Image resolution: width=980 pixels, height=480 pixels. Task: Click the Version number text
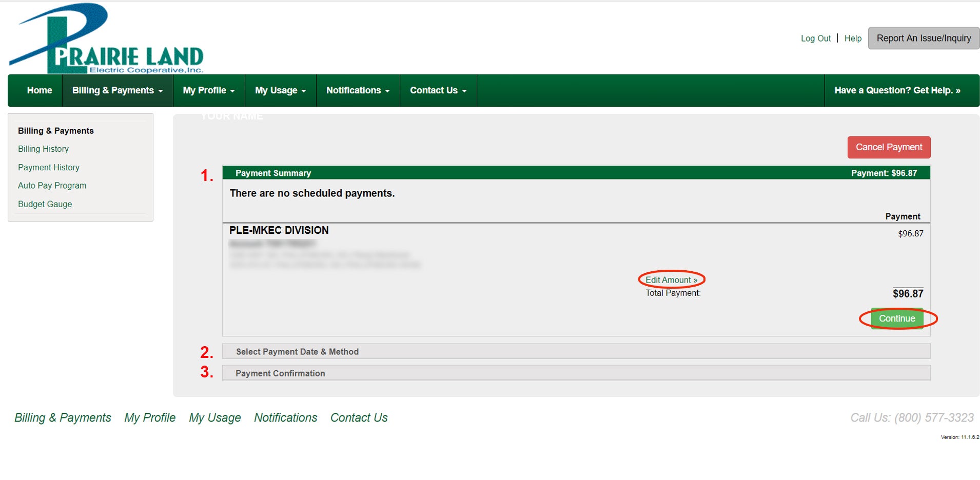click(959, 437)
